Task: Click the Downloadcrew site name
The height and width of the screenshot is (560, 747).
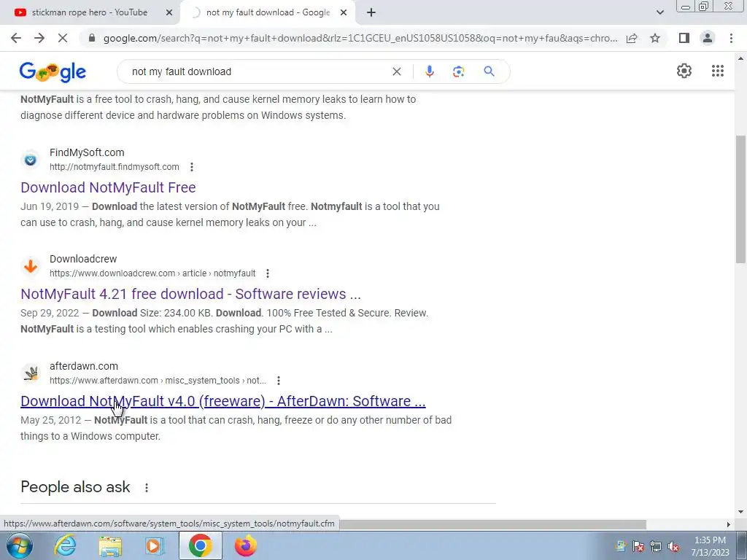Action: coord(83,259)
